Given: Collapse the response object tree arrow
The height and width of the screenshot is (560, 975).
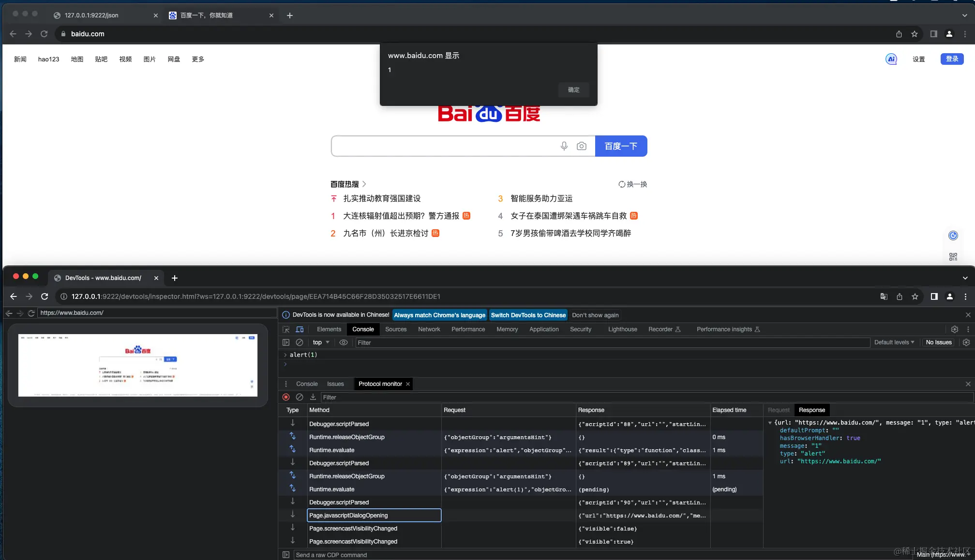Looking at the screenshot, I should pos(770,423).
